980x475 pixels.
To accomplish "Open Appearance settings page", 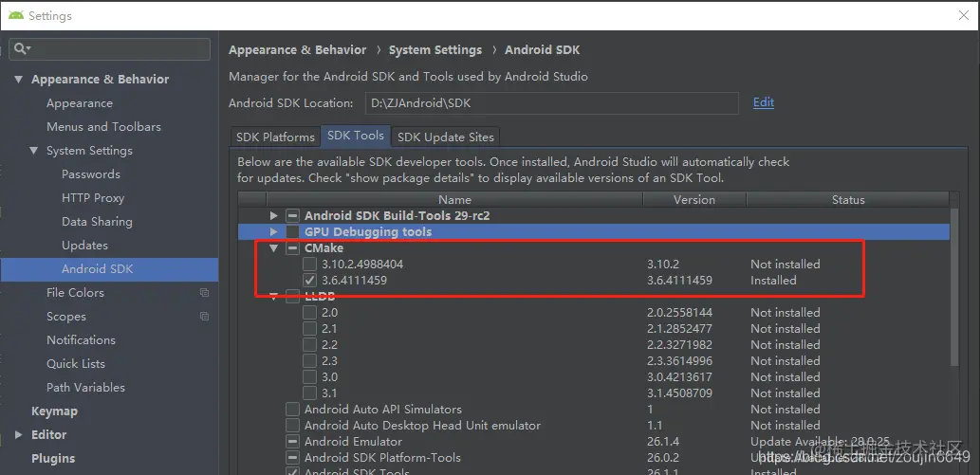I will click(x=80, y=103).
